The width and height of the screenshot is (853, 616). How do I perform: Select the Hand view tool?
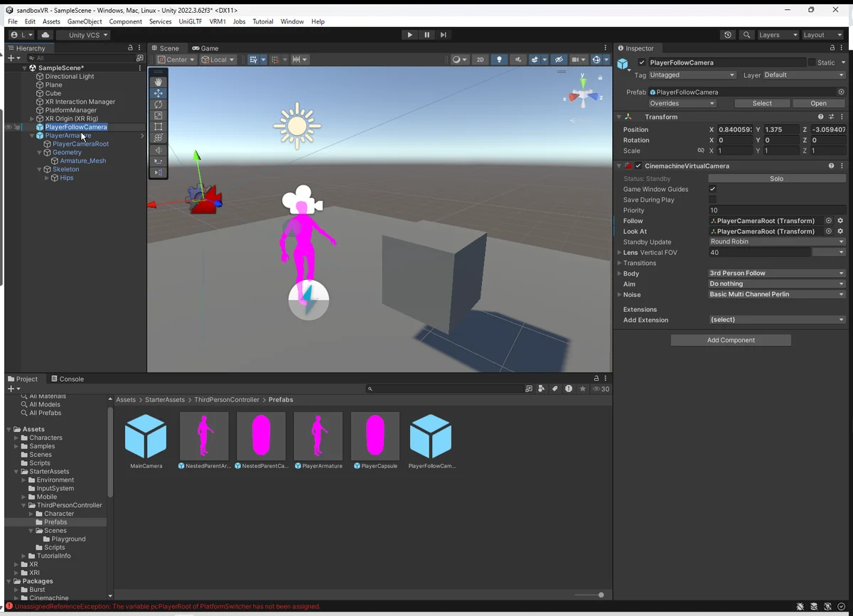[x=158, y=82]
